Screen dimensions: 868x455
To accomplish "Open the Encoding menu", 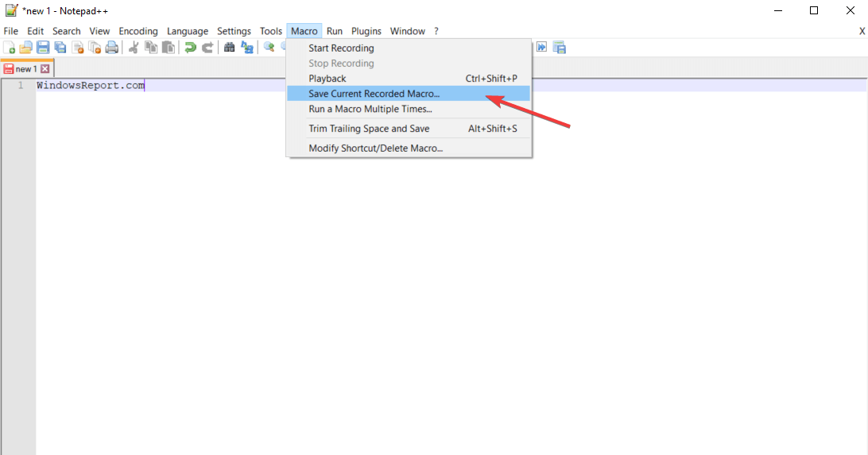I will 138,31.
